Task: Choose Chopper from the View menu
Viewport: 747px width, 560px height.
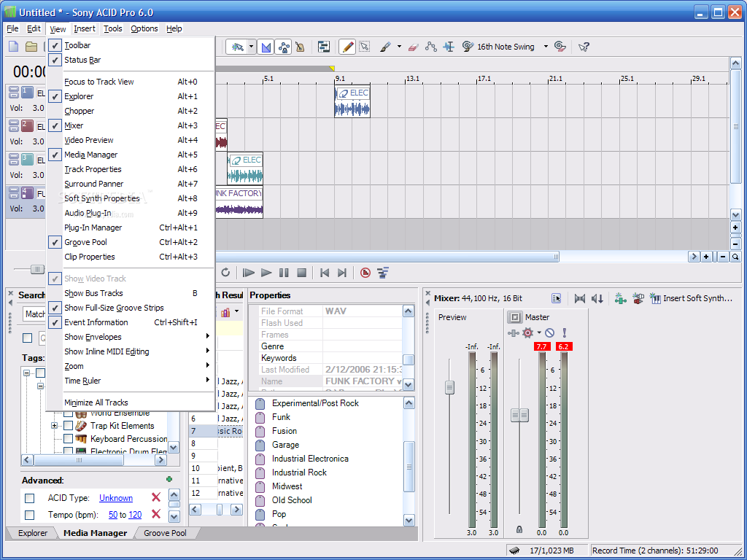Action: [130, 111]
